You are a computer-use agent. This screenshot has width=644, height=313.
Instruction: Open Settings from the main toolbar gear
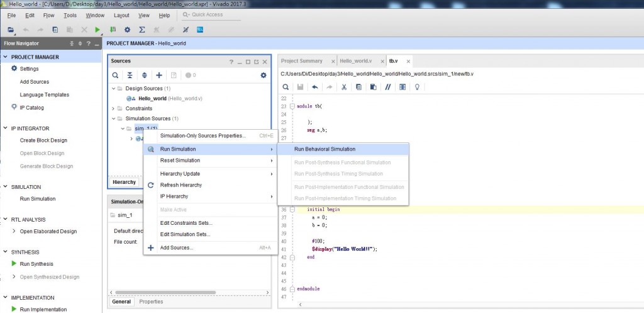[x=127, y=30]
